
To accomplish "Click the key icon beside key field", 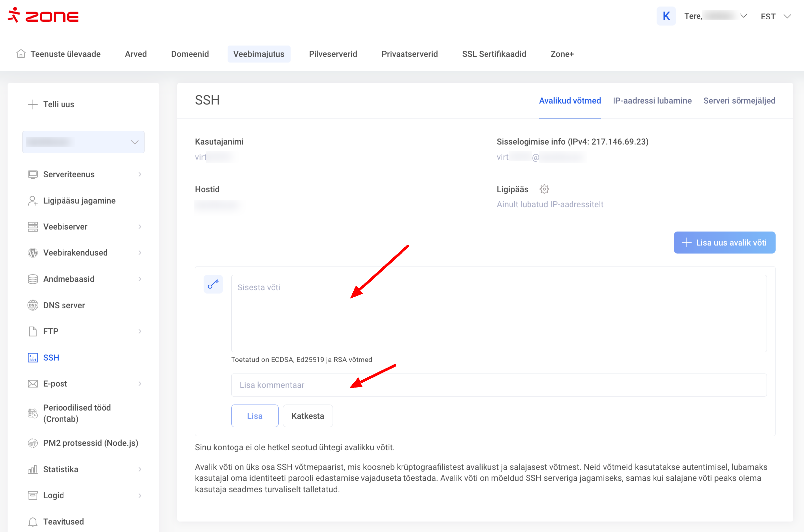I will pos(213,284).
